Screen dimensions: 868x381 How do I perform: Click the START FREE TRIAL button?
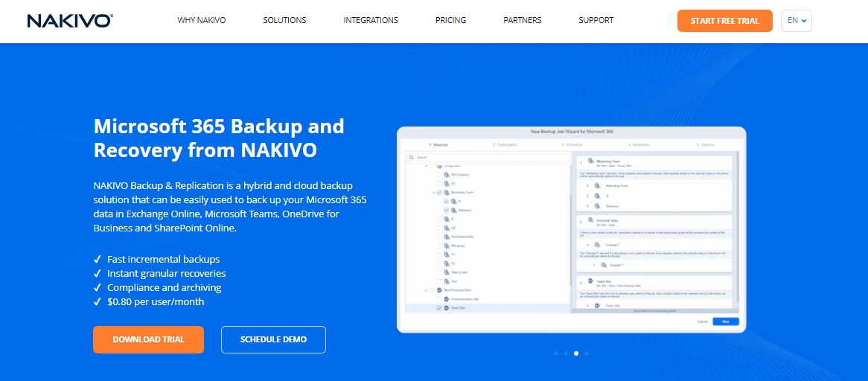(x=724, y=21)
